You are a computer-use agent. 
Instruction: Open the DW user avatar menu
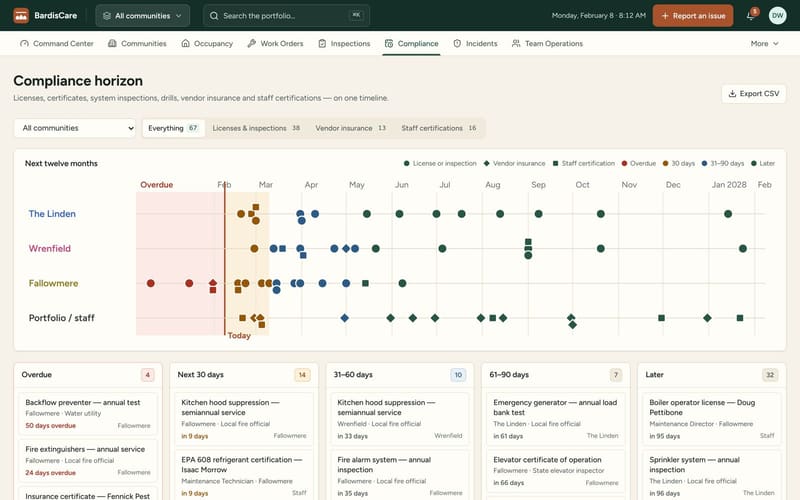point(777,16)
